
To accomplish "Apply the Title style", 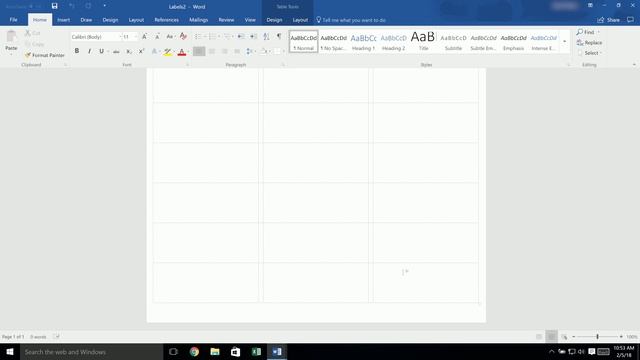I will [x=423, y=42].
